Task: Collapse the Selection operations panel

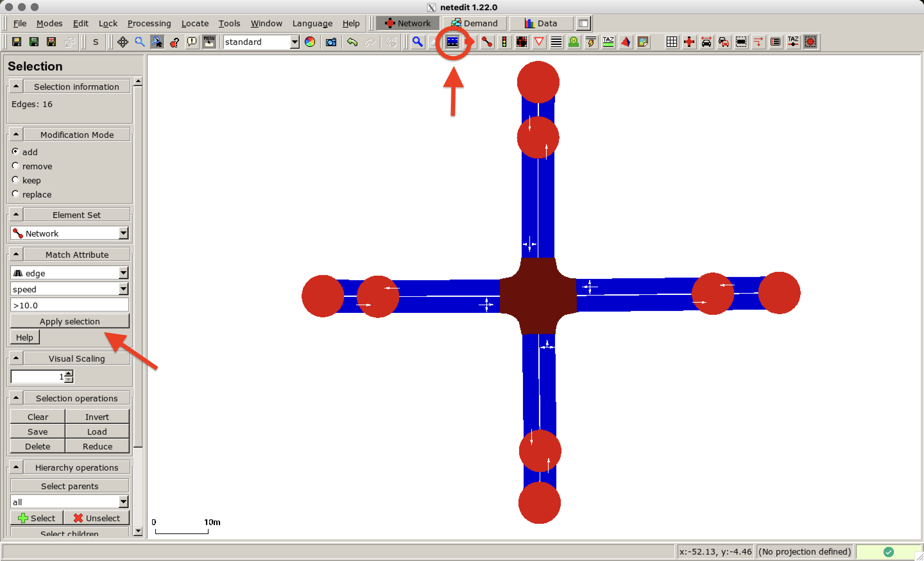Action: click(15, 398)
